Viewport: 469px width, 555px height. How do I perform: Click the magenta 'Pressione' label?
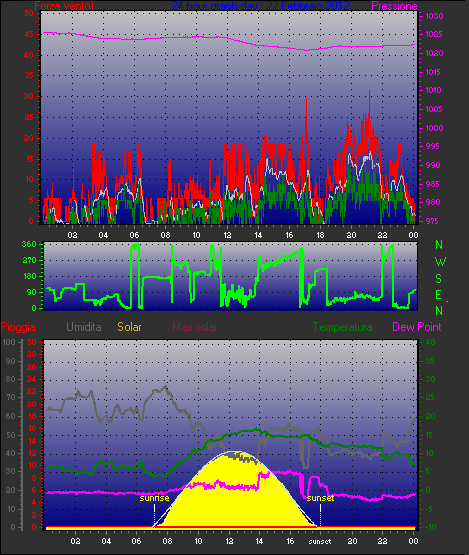(x=394, y=6)
